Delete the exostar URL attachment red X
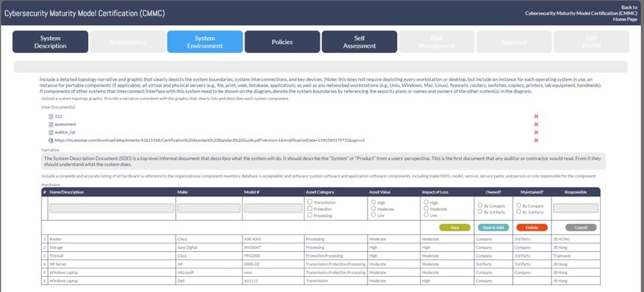The image size is (644, 292). pos(536,140)
